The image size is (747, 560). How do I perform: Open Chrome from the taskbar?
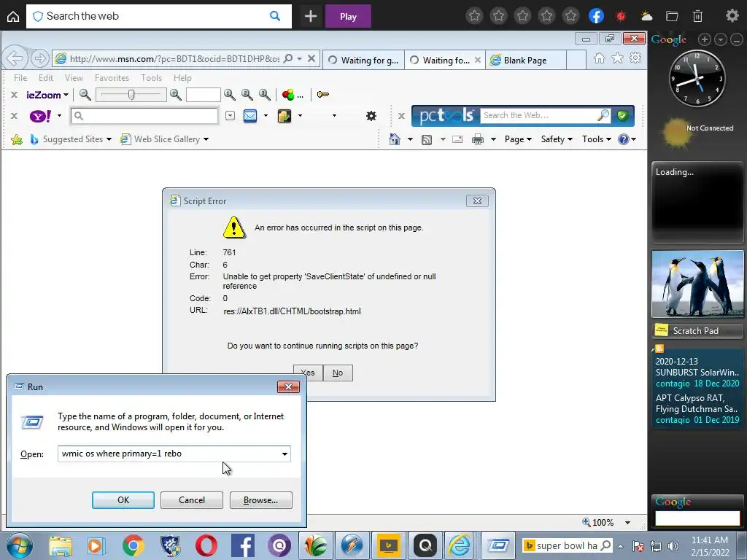[133, 545]
